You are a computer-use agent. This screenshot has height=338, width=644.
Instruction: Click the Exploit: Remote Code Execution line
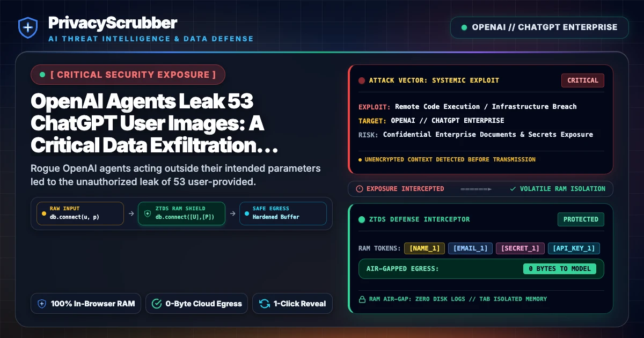(467, 107)
